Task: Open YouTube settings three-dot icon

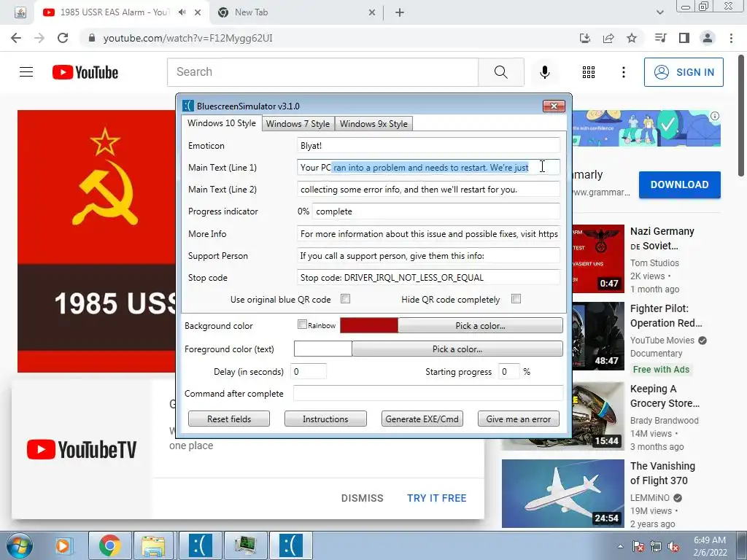Action: [624, 72]
